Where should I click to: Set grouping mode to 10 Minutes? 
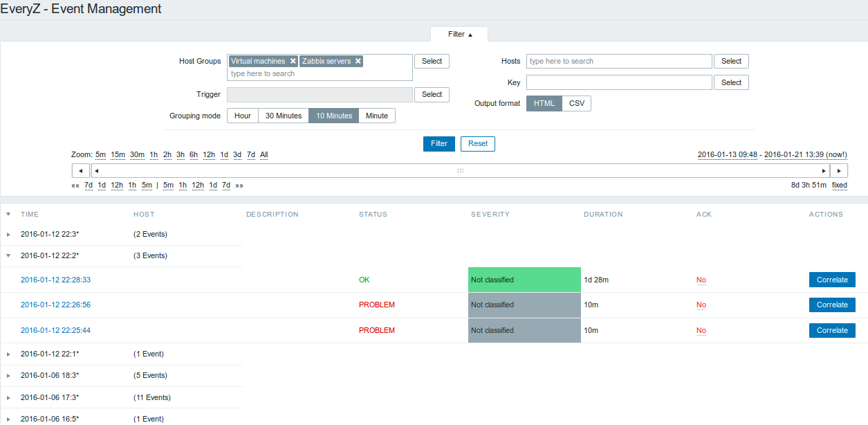(334, 116)
